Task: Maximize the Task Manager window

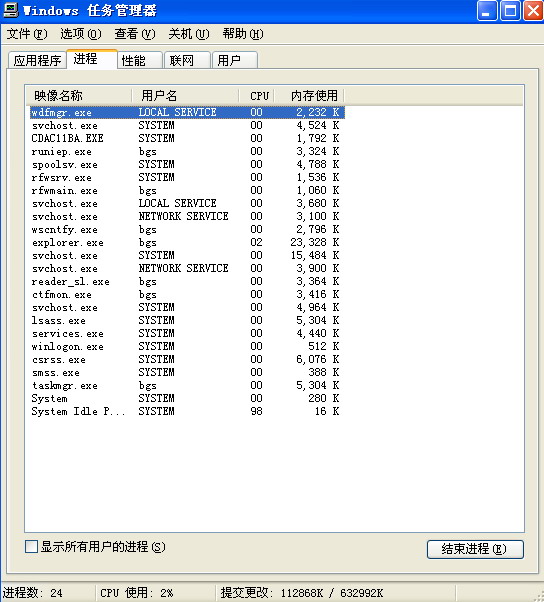Action: (x=511, y=10)
